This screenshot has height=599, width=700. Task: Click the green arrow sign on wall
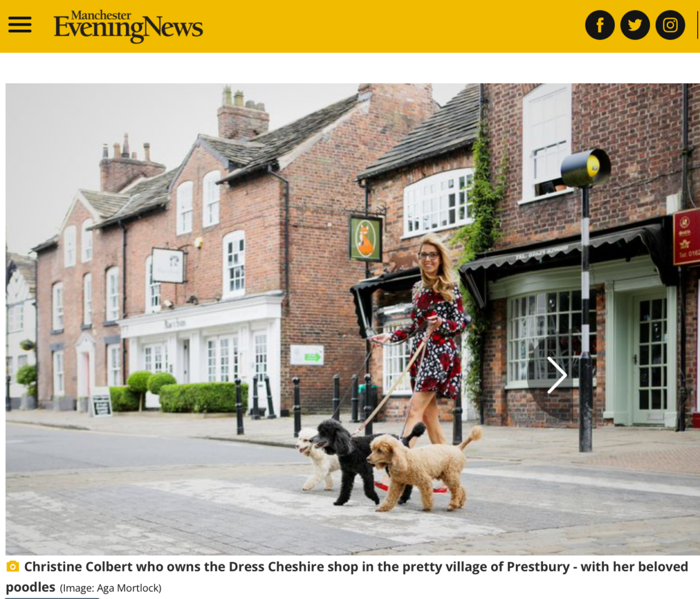pyautogui.click(x=307, y=355)
